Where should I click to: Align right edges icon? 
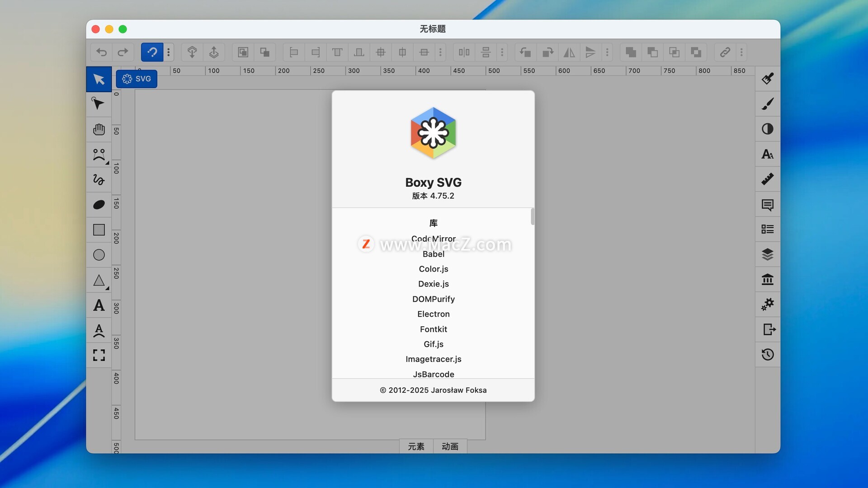(316, 52)
